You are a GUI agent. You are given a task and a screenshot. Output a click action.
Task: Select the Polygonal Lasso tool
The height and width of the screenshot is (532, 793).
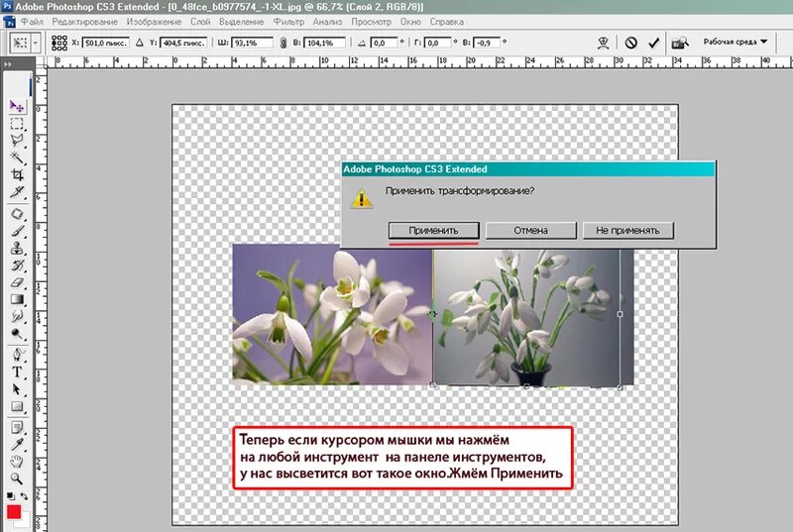(x=16, y=141)
